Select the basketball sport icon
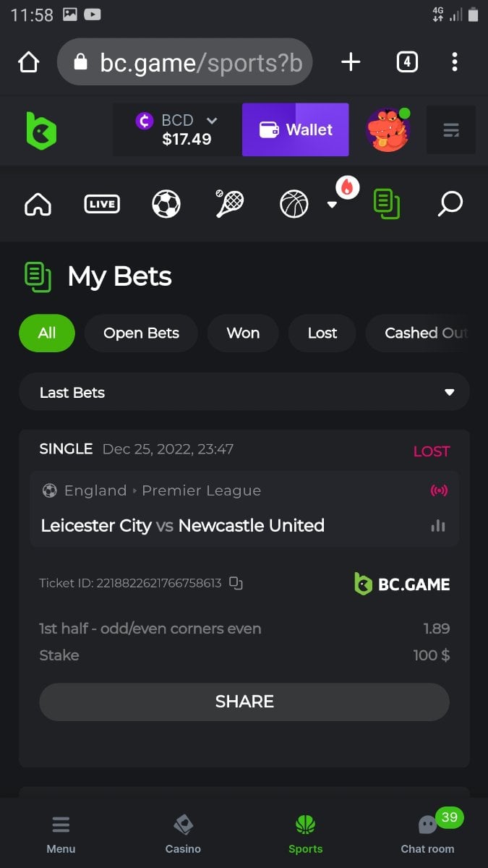488x868 pixels. [x=294, y=204]
